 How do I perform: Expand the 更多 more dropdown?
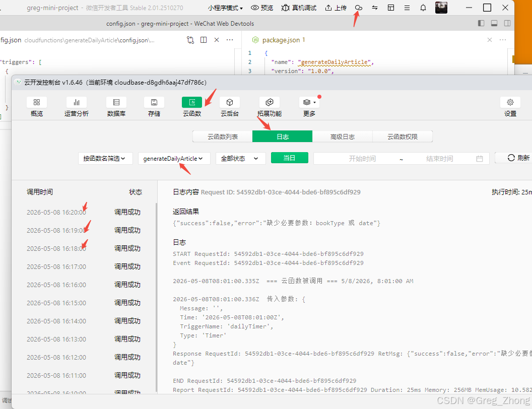tap(309, 107)
